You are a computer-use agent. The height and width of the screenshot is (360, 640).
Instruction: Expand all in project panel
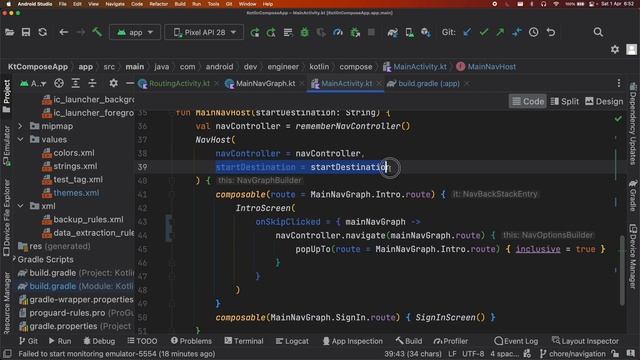tap(76, 83)
